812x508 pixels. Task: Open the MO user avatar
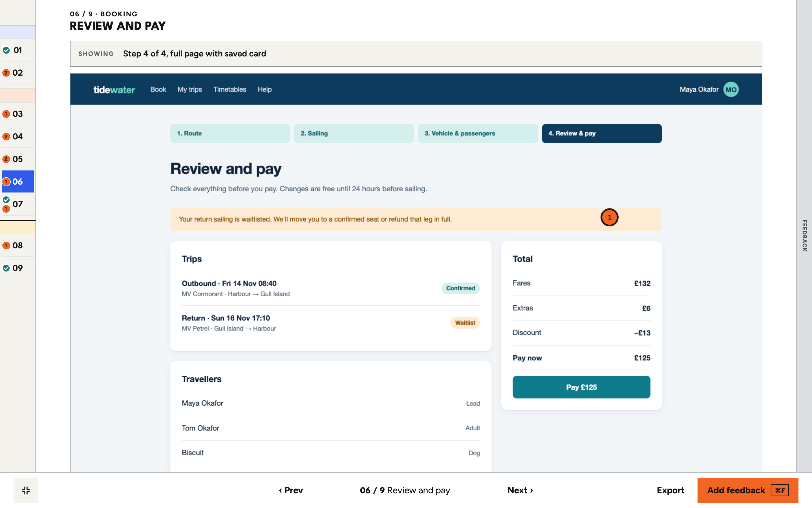pos(731,89)
